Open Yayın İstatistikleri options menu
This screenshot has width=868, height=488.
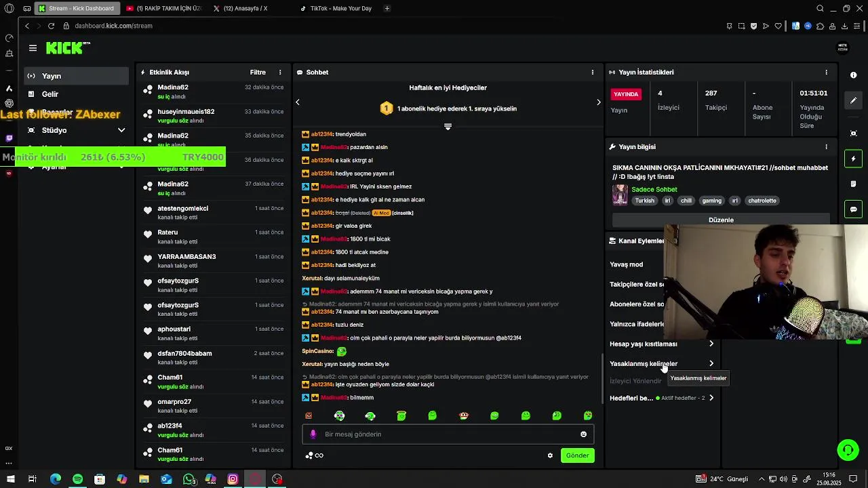point(826,73)
